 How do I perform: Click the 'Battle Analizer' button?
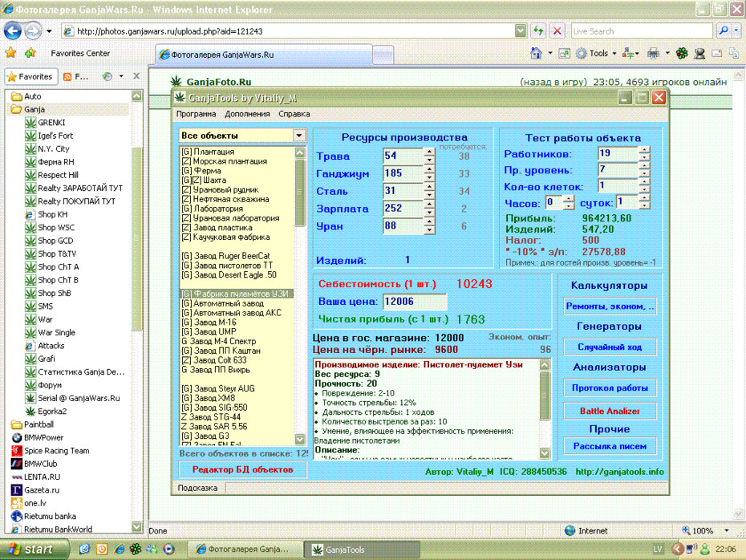[x=610, y=411]
